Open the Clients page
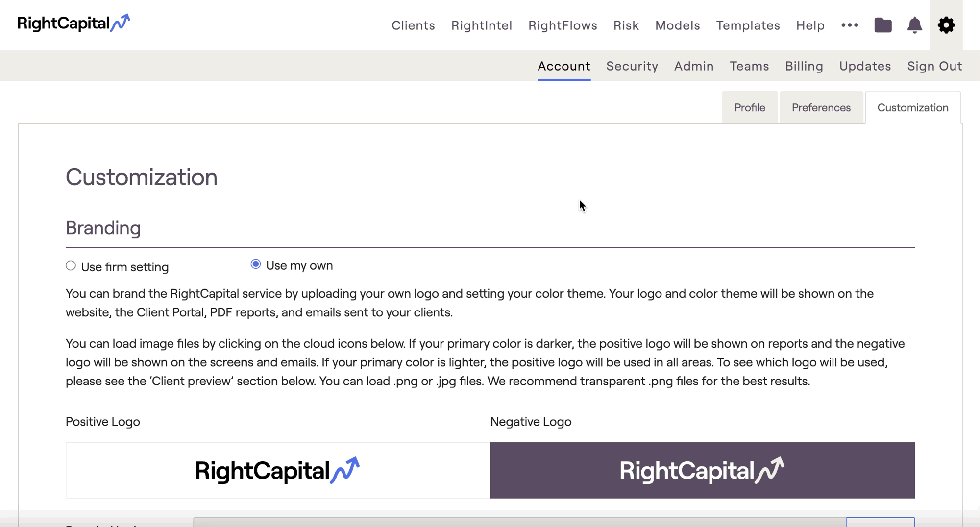Image resolution: width=980 pixels, height=527 pixels. click(x=413, y=25)
